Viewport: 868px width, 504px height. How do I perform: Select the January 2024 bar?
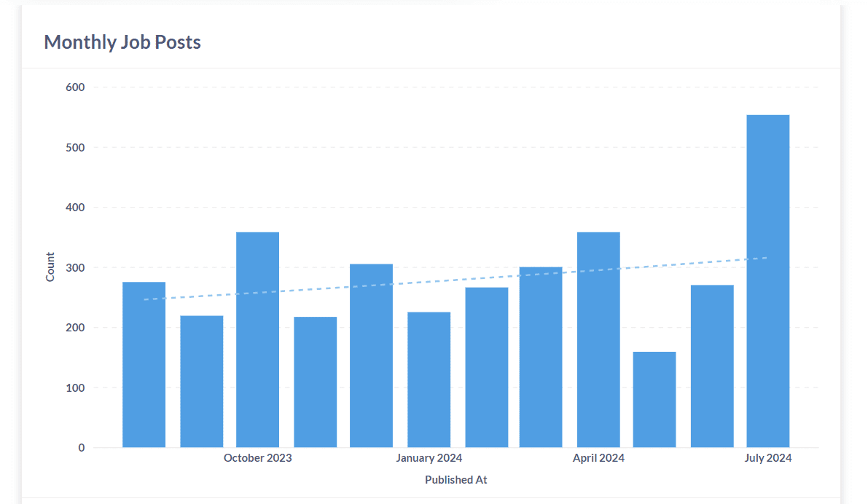pos(429,379)
